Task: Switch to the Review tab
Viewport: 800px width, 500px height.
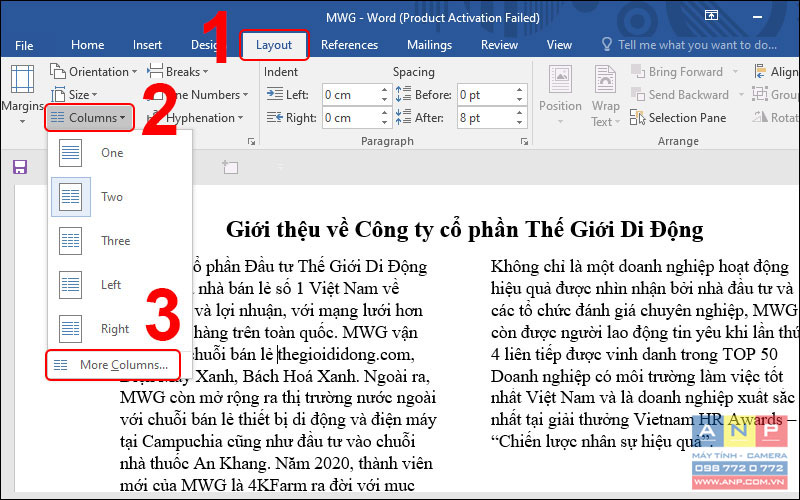Action: (499, 45)
